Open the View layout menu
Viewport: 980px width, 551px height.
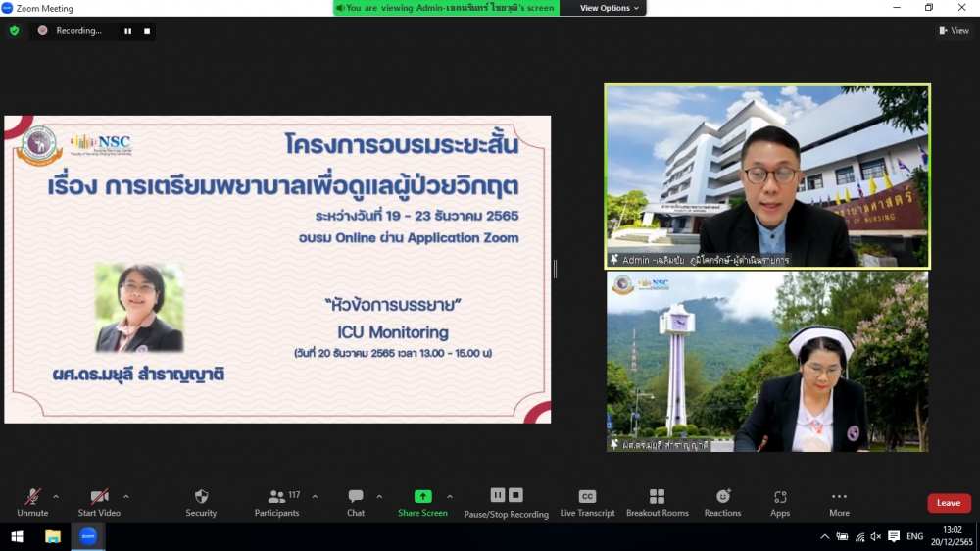click(x=954, y=31)
